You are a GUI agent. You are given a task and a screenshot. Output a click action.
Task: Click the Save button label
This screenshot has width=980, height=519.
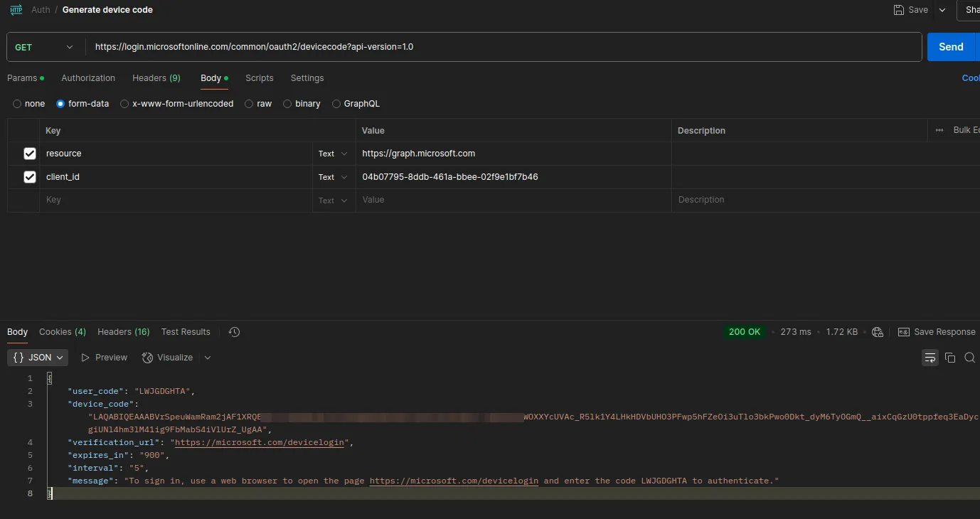click(918, 10)
